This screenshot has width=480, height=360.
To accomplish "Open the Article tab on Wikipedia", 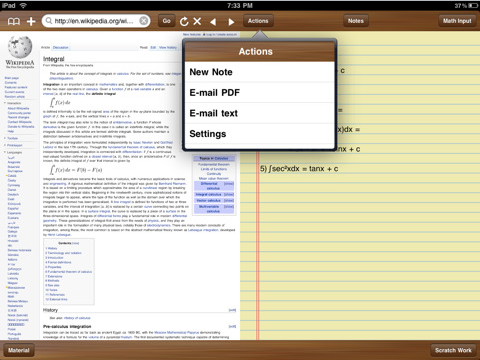I will [45, 48].
